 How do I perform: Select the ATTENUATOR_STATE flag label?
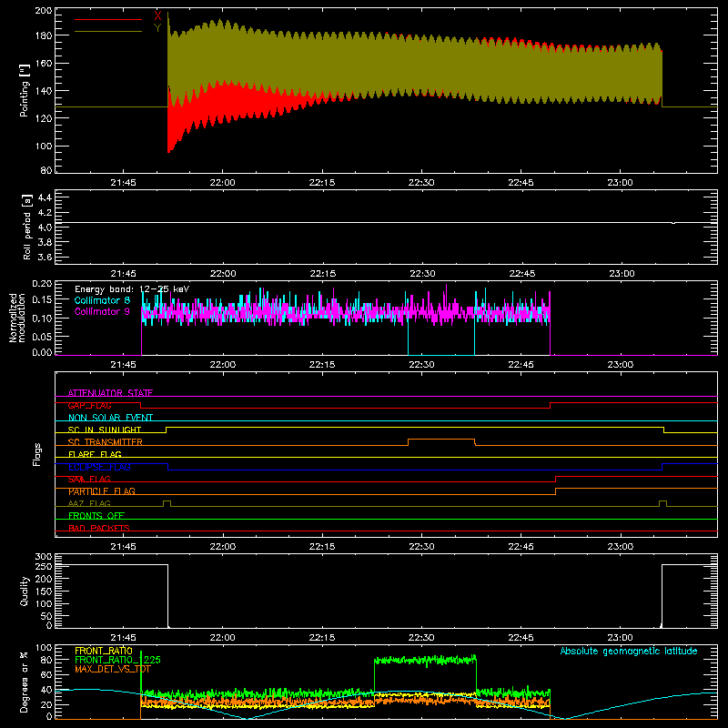[110, 393]
